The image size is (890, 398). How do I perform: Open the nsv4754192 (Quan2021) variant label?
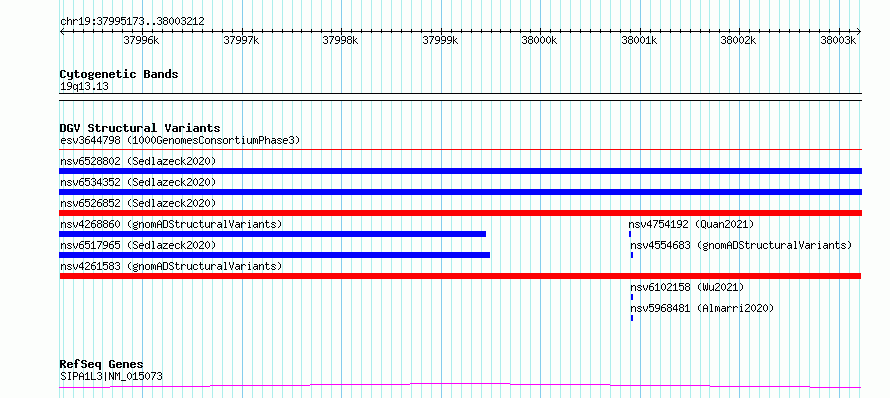point(692,224)
